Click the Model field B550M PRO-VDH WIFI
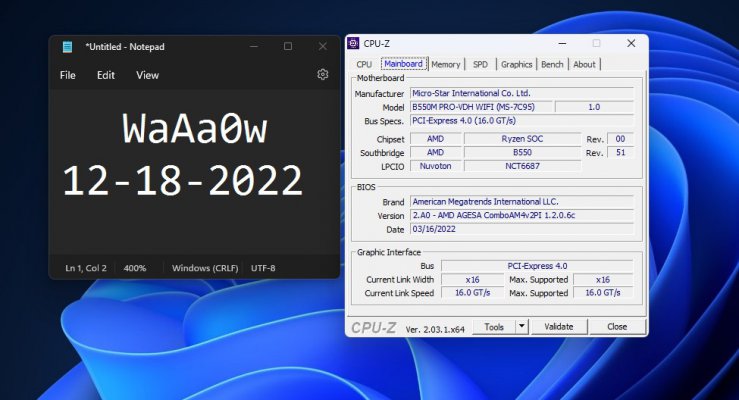Screen dimensions: 739x400 [481, 107]
